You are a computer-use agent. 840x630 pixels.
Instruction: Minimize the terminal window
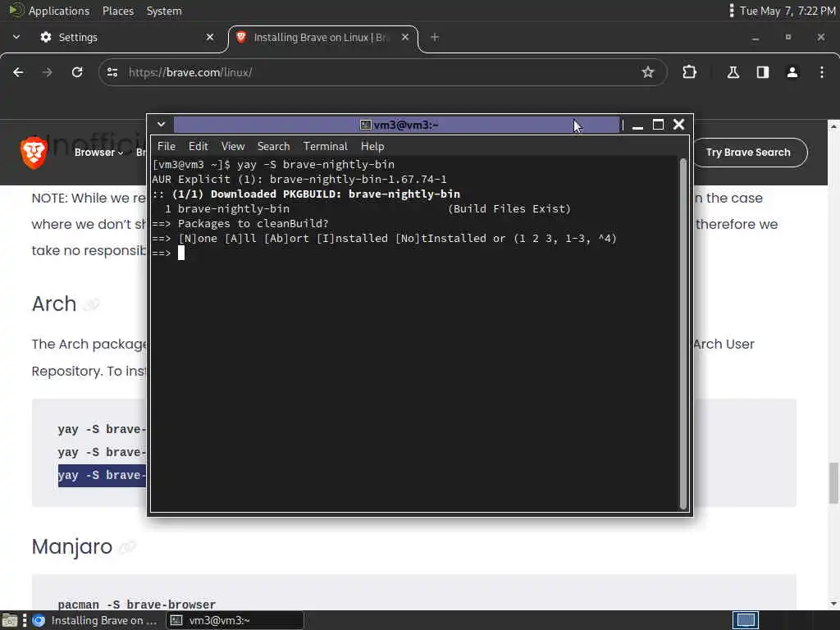tap(637, 125)
